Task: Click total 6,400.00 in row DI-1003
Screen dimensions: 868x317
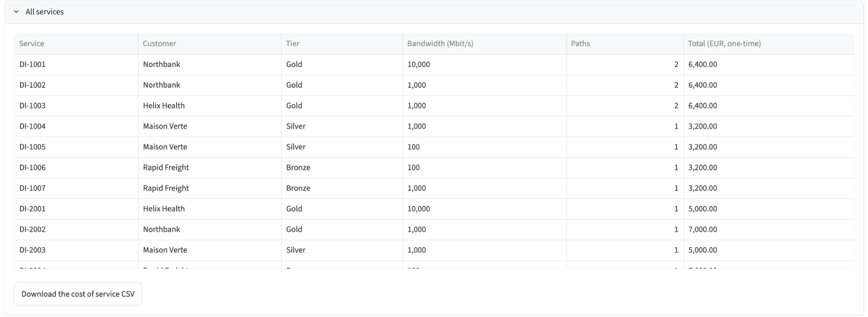Action: (x=768, y=105)
